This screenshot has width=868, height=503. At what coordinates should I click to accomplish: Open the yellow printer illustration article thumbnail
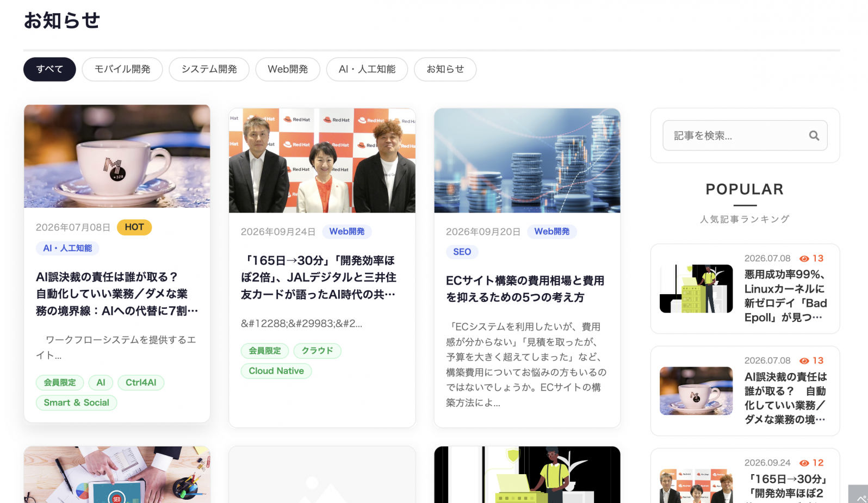[527, 475]
